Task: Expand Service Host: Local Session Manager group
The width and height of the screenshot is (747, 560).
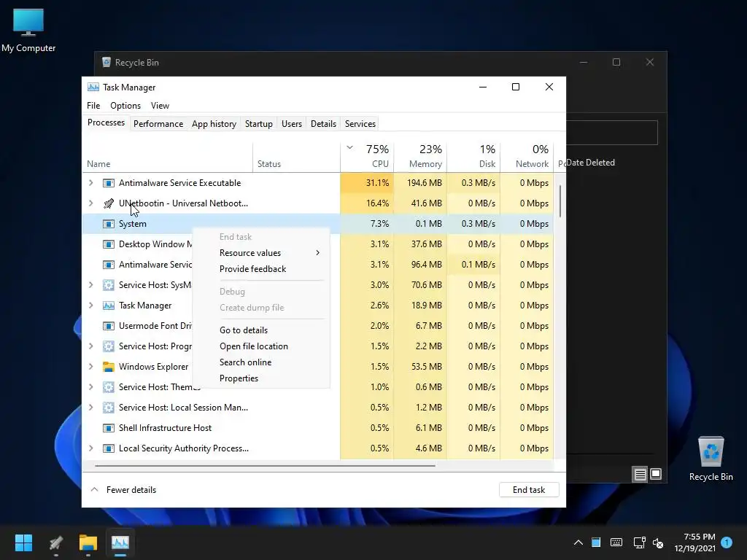Action: pyautogui.click(x=90, y=408)
